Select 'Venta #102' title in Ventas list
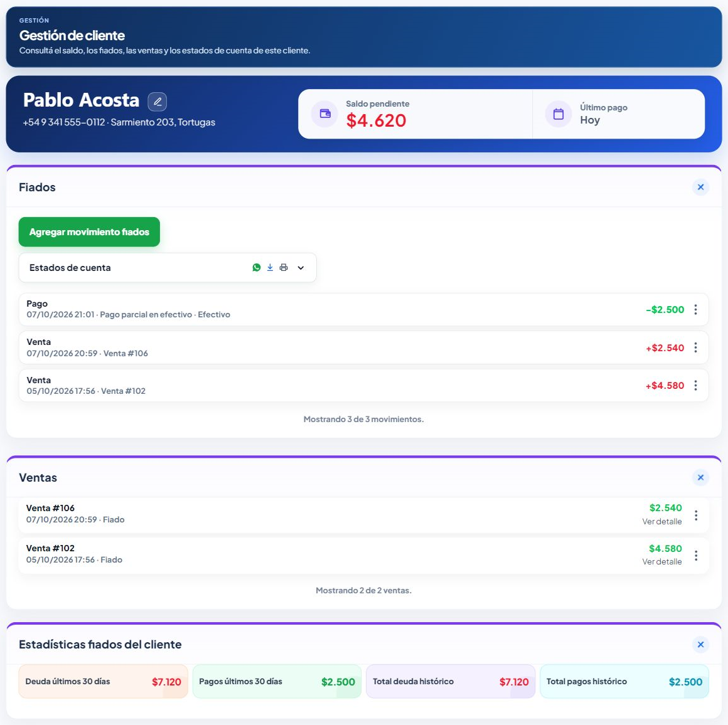The width and height of the screenshot is (728, 725). click(x=50, y=548)
